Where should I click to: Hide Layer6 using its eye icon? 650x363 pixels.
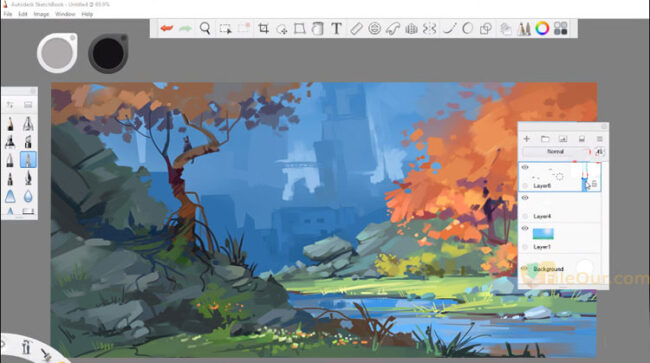(525, 167)
